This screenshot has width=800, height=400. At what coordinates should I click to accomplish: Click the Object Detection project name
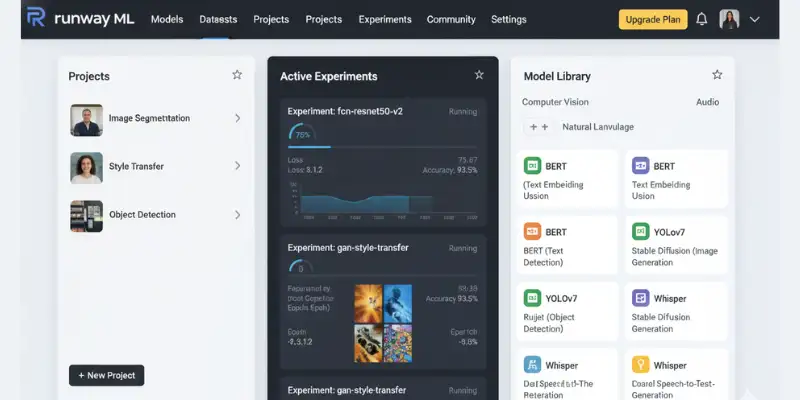tap(142, 215)
